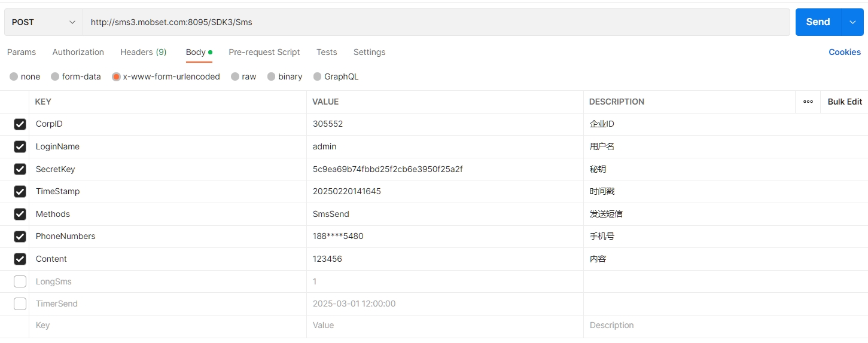Click the Bulk Edit button
Screen dimensions: 868x343
click(844, 102)
